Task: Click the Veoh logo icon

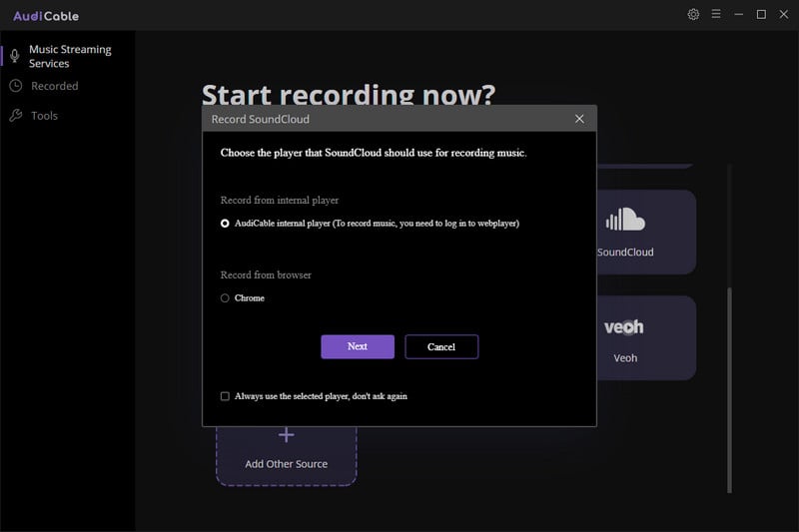Action: pos(623,326)
